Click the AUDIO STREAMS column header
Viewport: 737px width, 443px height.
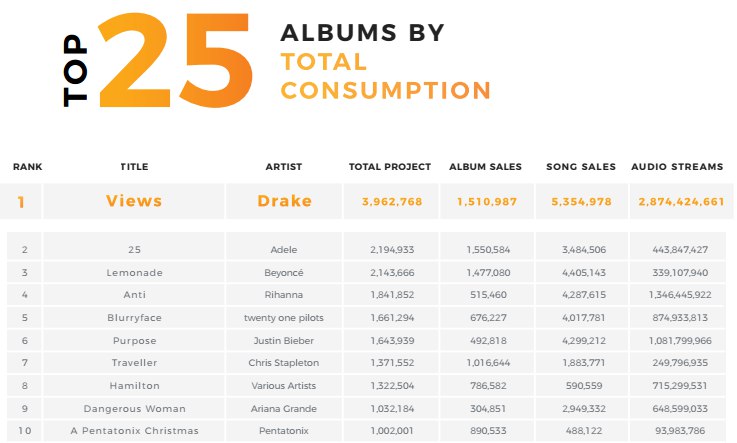point(677,167)
